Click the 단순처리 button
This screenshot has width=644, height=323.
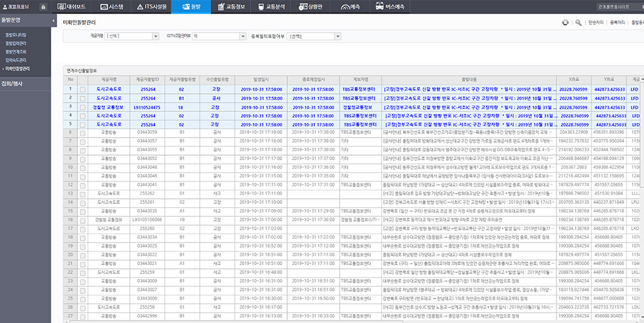point(596,22)
